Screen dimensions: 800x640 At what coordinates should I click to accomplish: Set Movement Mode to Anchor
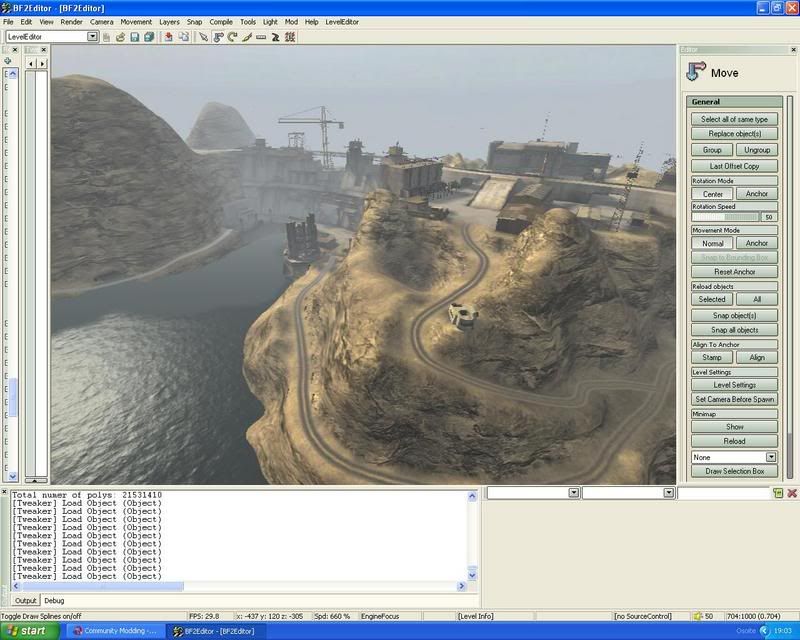pos(756,243)
